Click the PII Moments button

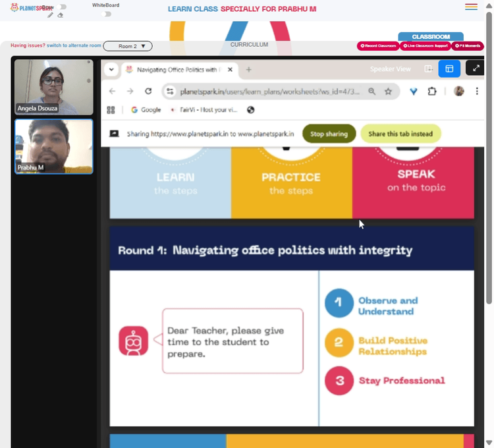pos(468,45)
